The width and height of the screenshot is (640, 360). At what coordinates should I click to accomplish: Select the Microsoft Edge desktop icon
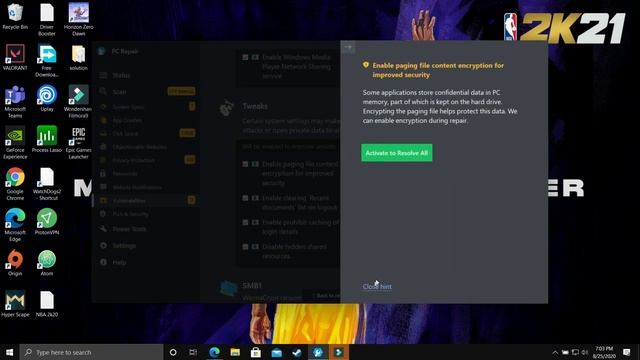tap(15, 225)
